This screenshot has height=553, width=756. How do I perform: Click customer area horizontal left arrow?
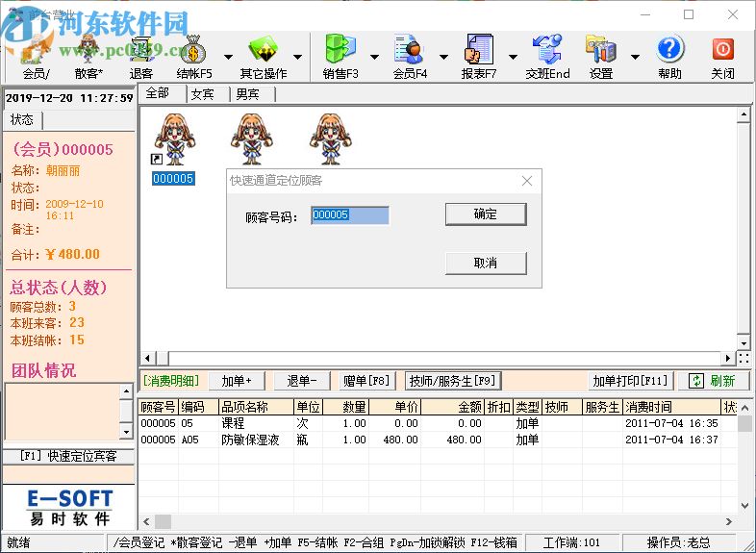pos(147,358)
